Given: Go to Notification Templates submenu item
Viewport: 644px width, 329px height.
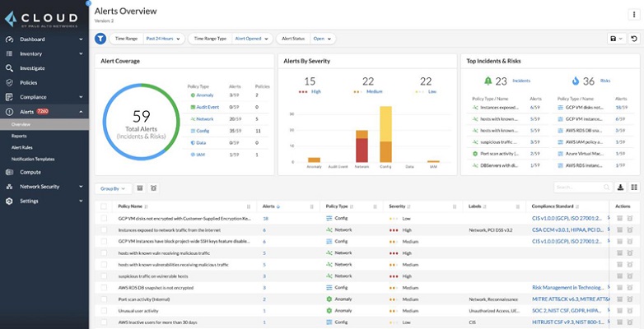Looking at the screenshot, I should tap(33, 159).
